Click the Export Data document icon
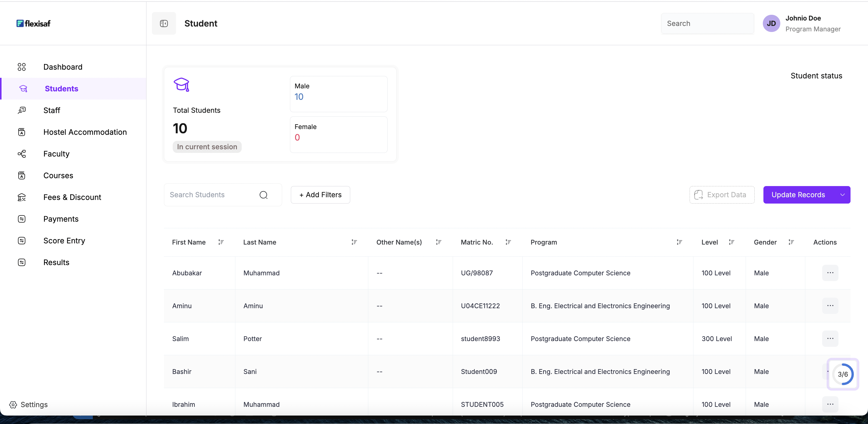Viewport: 868px width, 424px height. pyautogui.click(x=699, y=195)
